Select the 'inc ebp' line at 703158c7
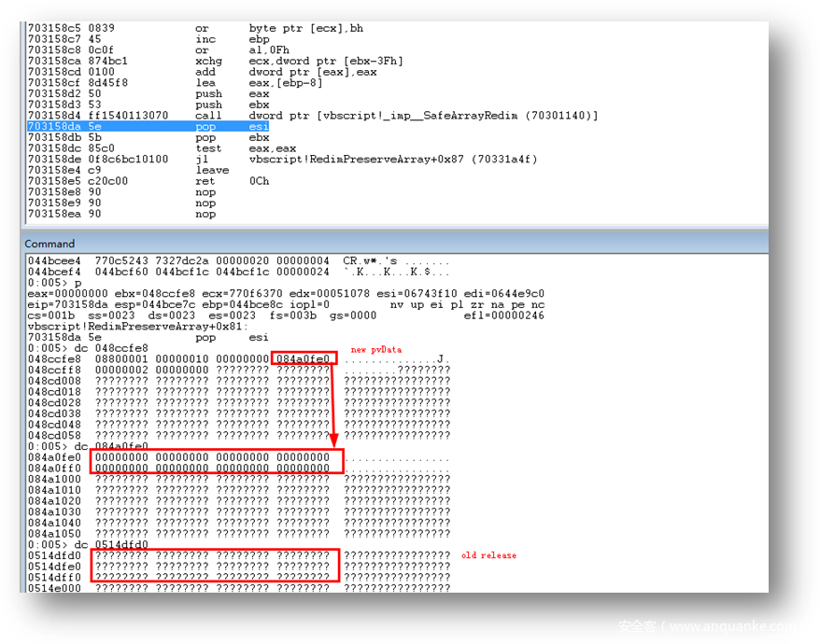The height and width of the screenshot is (644, 820). [148, 39]
